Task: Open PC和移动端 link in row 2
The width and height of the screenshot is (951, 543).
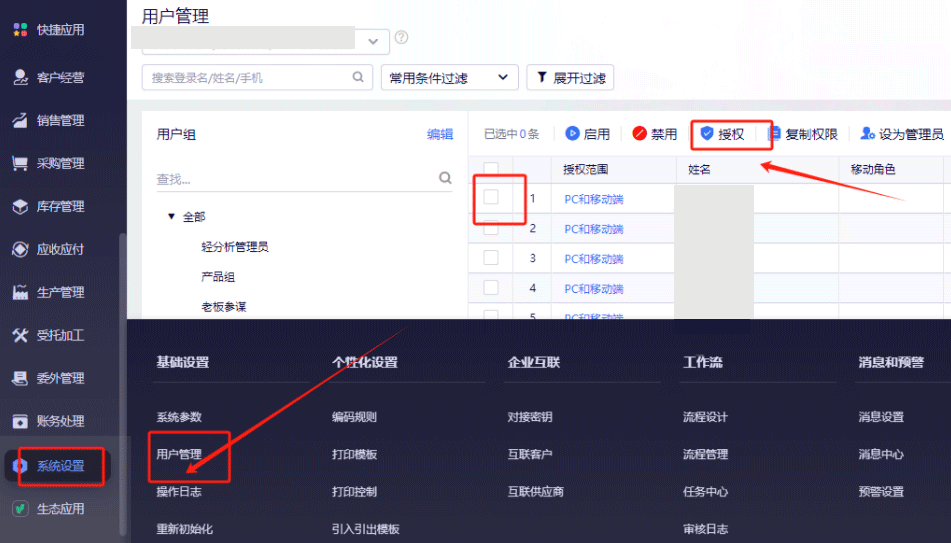Action: pos(594,229)
